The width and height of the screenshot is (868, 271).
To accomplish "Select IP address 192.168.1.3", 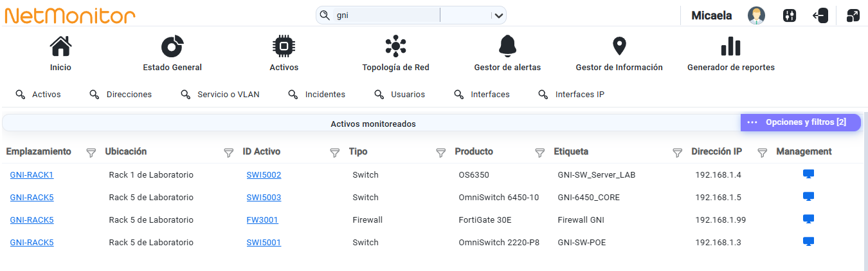I will [718, 243].
